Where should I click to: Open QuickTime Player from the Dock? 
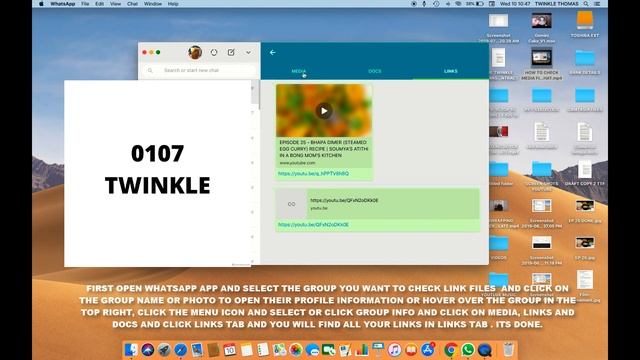coord(485,350)
